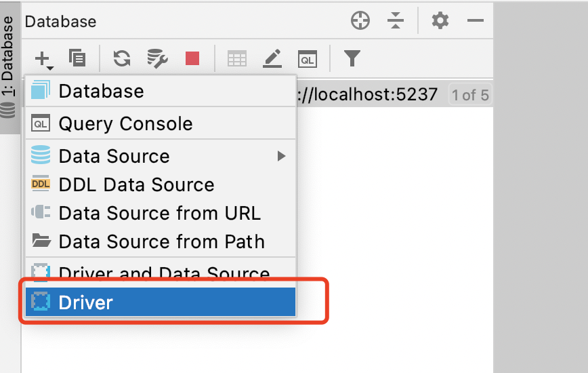
Task: Select the Database menu entry
Action: (161, 91)
